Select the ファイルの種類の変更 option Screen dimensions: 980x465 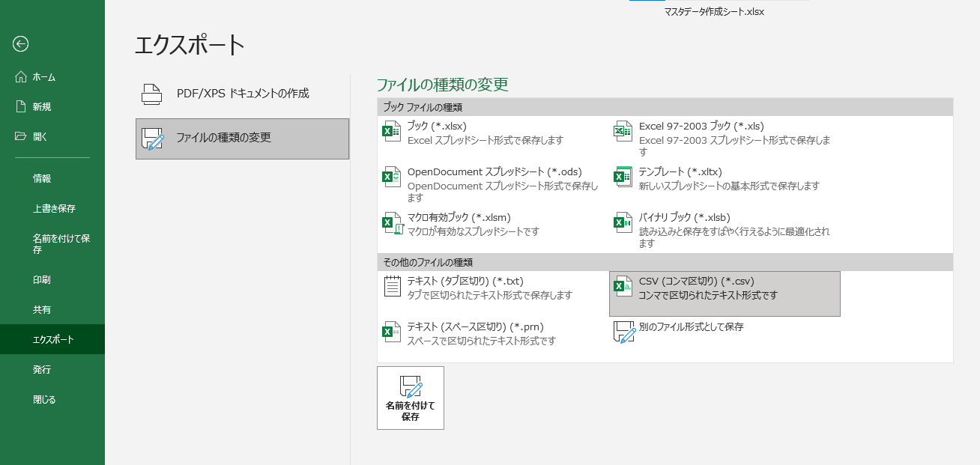242,139
